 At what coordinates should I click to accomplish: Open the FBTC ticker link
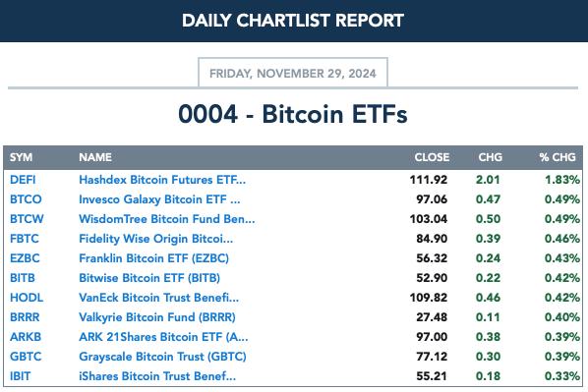(x=25, y=239)
